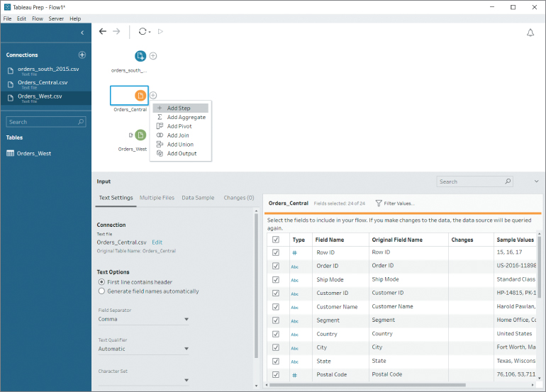Screen dimensions: 546x392
Task: Open the Field Separator Comma dropdown
Action: (x=143, y=319)
